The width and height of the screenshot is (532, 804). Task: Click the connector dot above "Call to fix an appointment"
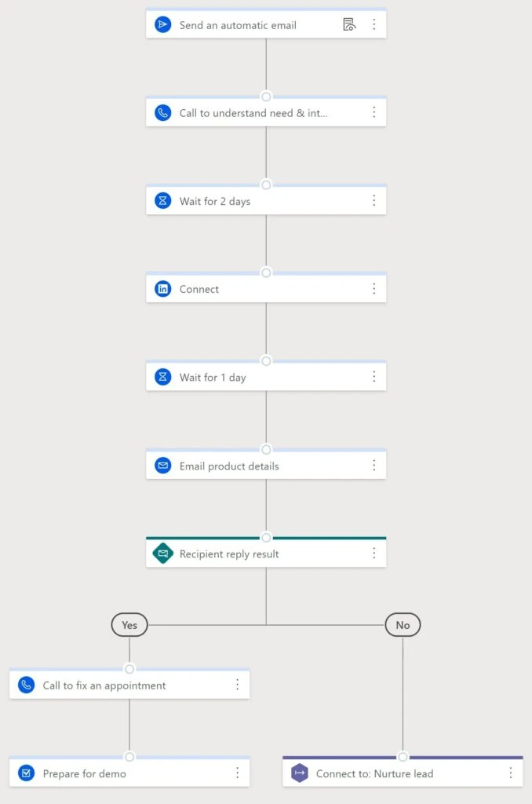click(129, 669)
